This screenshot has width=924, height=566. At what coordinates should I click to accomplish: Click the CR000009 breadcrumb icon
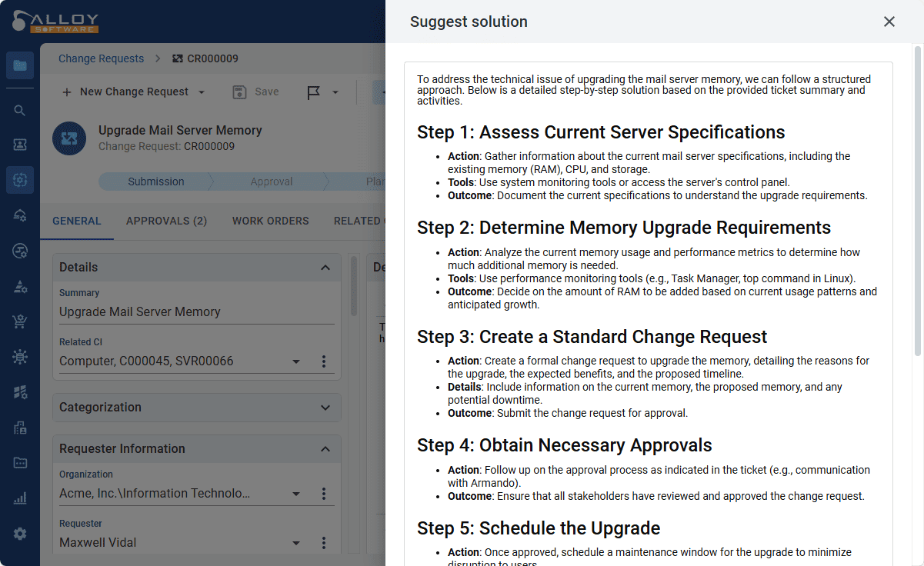178,58
